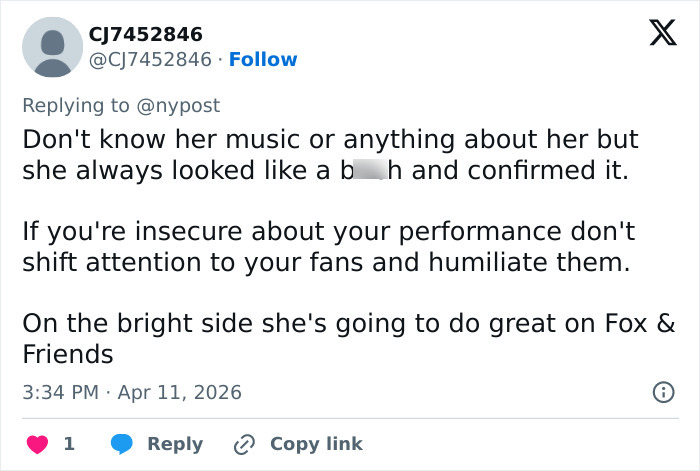Click the like count number 1
Screen dimensions: 700x471
69,443
